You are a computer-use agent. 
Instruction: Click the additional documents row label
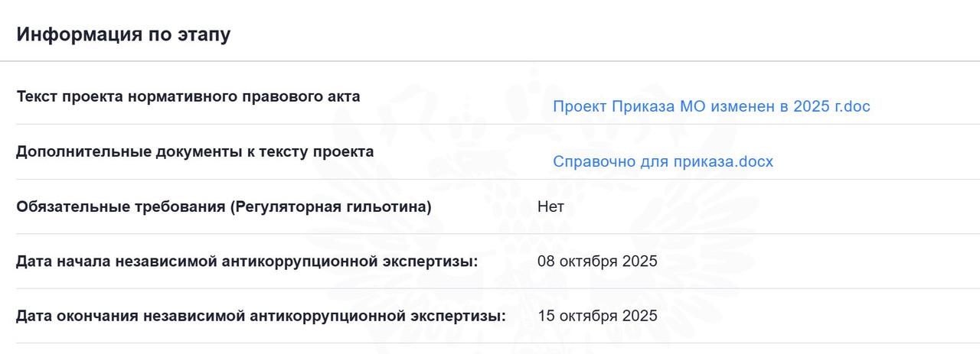pyautogui.click(x=194, y=151)
